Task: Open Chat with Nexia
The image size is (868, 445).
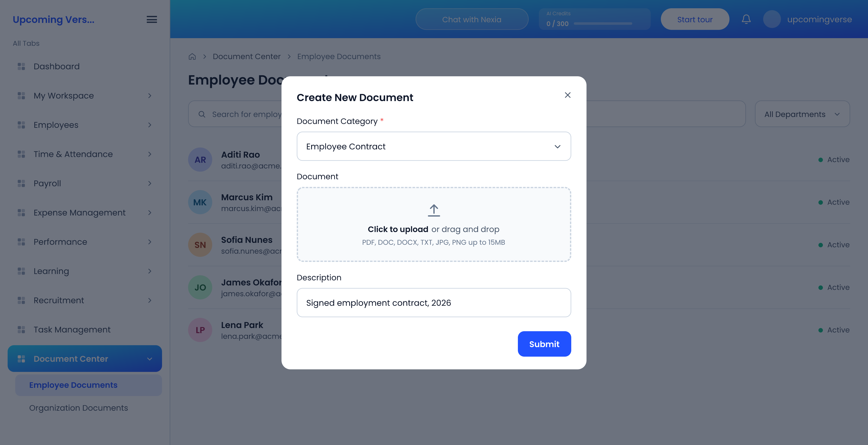Action: 472,19
